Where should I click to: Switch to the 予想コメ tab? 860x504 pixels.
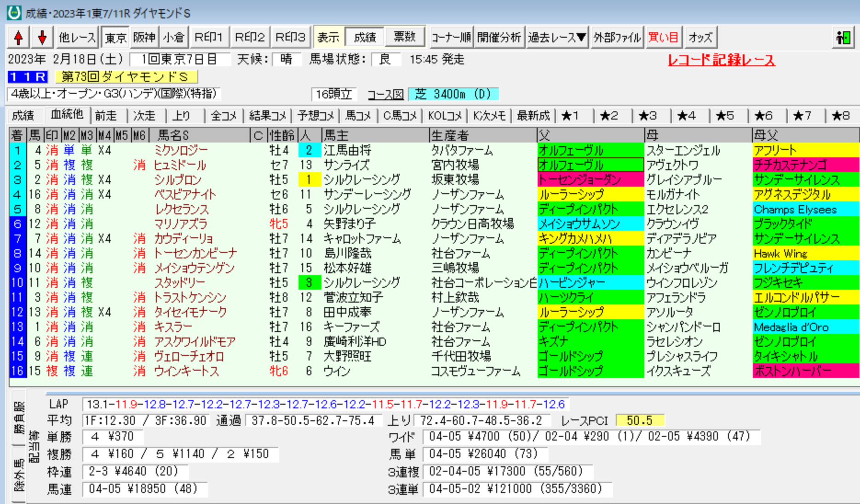pos(315,115)
